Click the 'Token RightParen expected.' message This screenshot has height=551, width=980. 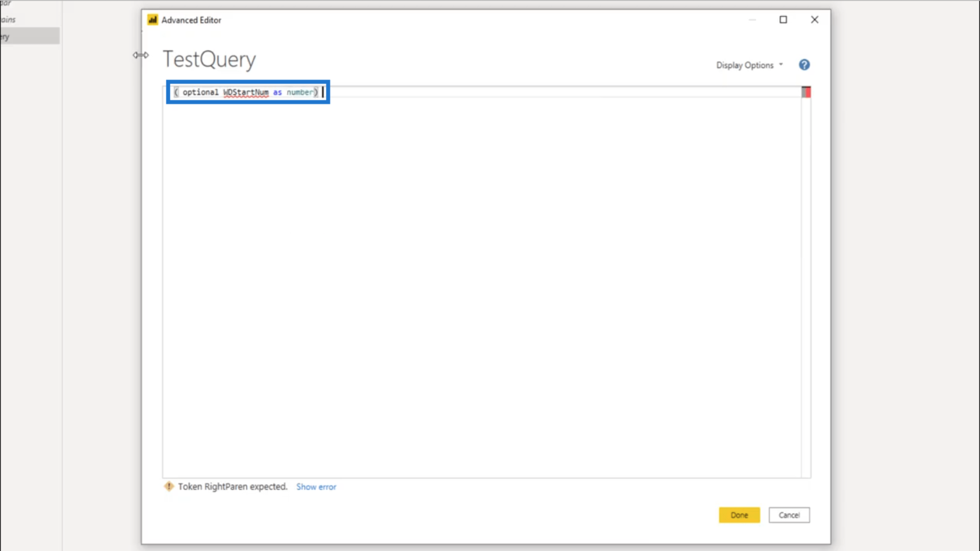point(233,486)
